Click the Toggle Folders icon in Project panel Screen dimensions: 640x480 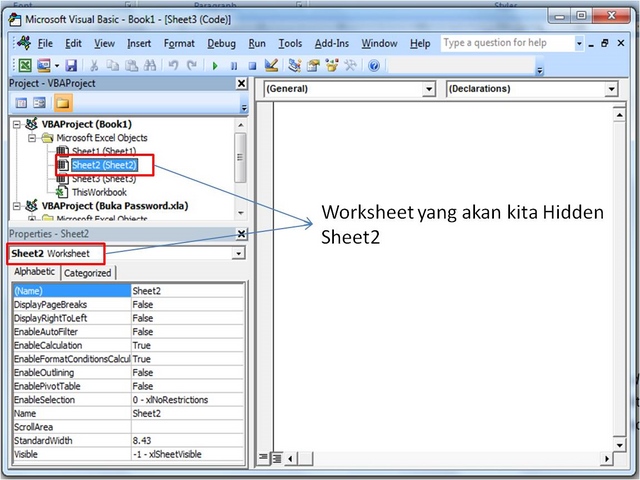[x=63, y=103]
